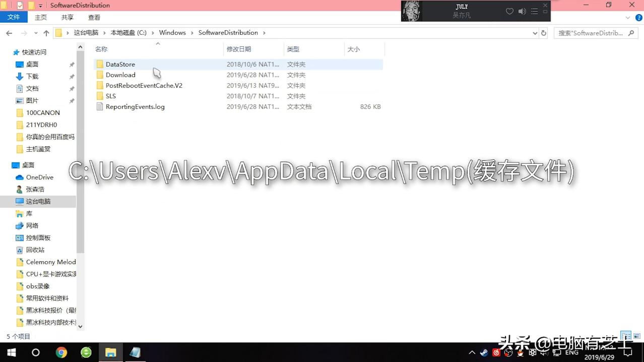Open the 共享 ribbon tab
Image resolution: width=644 pixels, height=362 pixels.
[68, 17]
